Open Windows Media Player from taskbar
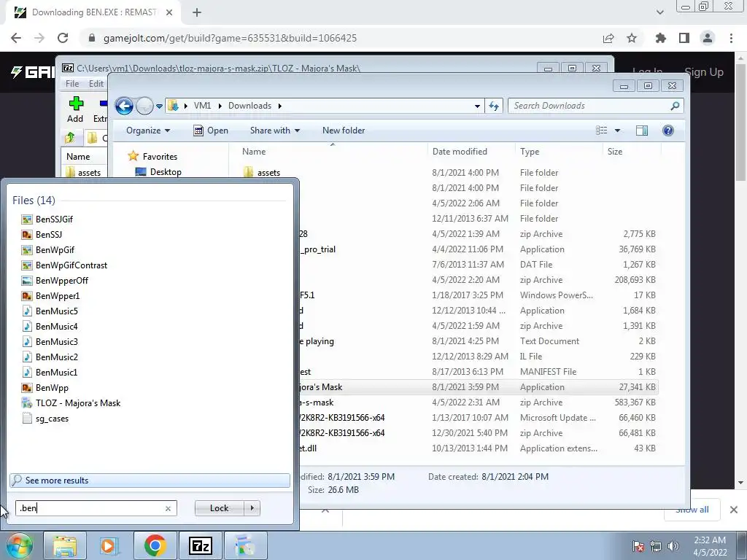Image resolution: width=747 pixels, height=560 pixels. pos(109,545)
